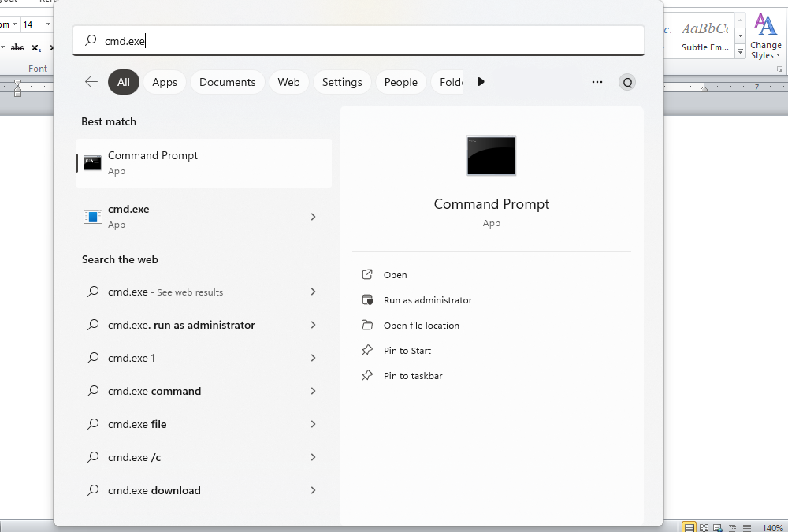Click the Command Prompt icon in best match
Viewport: 788px width, 532px height.
click(x=92, y=163)
